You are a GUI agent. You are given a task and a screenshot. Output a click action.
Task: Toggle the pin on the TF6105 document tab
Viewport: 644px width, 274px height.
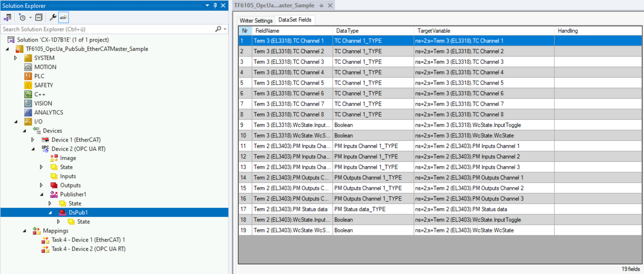tap(321, 5)
